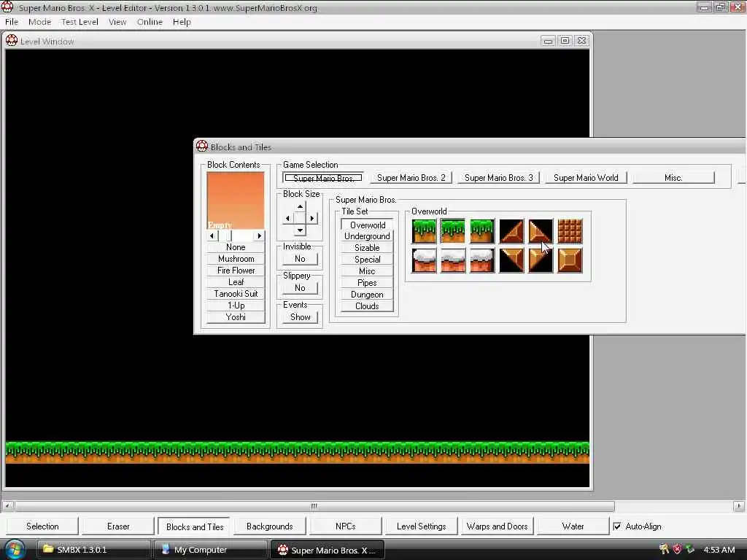Select the third snow-capped ground tile
Viewport: 747px width, 560px height.
[x=482, y=260]
